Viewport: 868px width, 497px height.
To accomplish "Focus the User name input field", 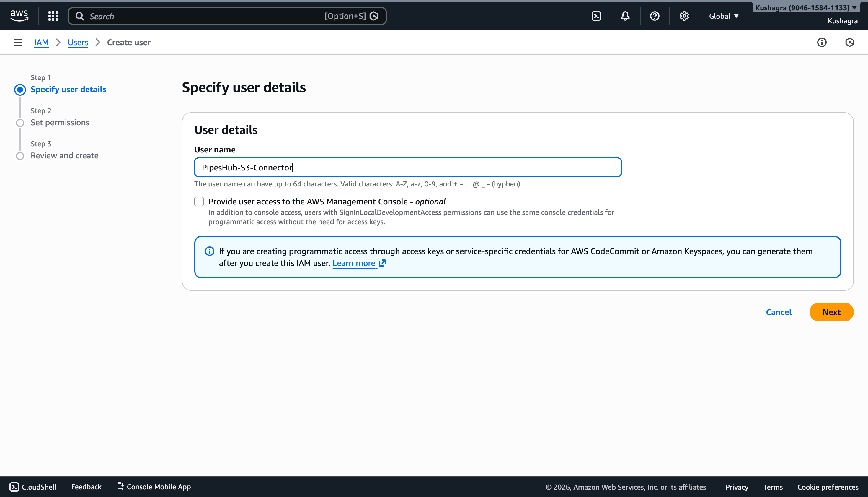I will pos(408,167).
